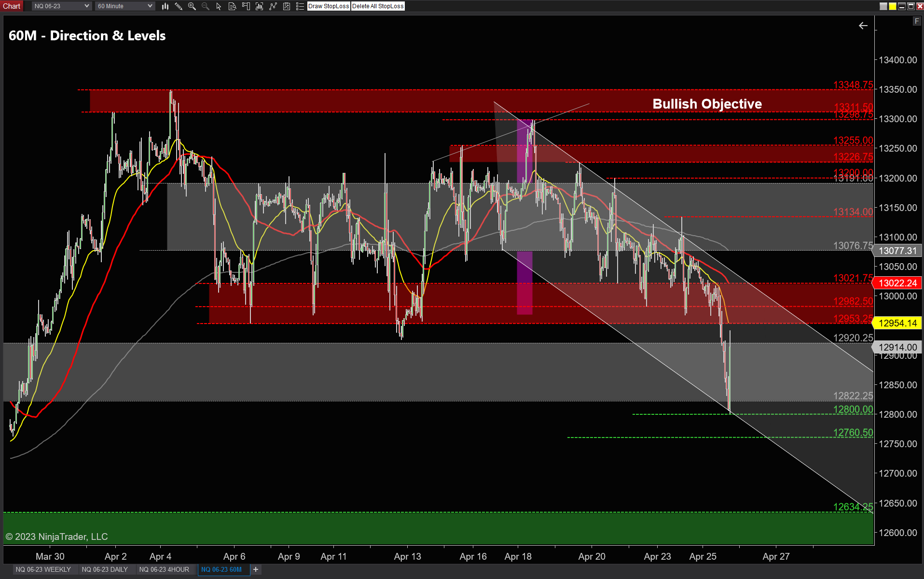This screenshot has width=924, height=579.
Task: Click the 12822.25 gray level label
Action: pyautogui.click(x=853, y=396)
